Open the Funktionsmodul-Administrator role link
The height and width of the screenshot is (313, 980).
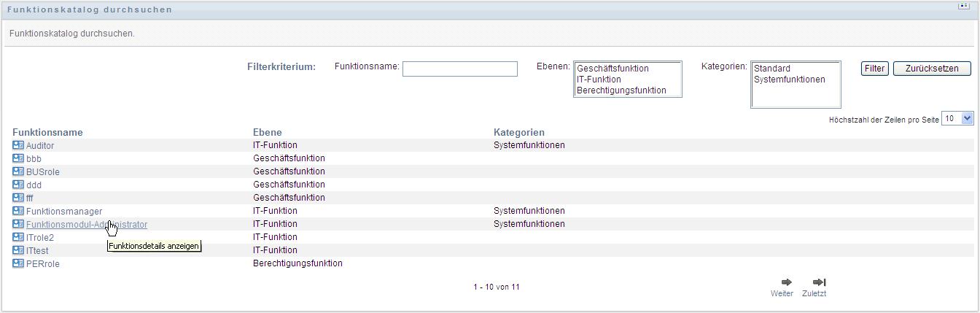[x=87, y=224]
